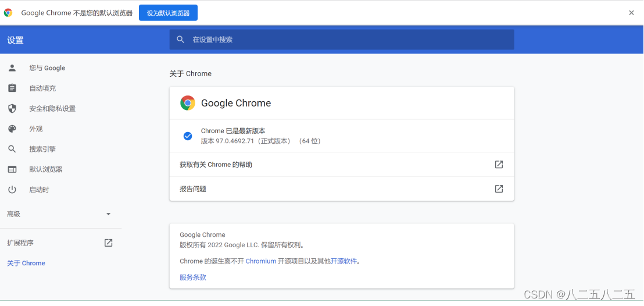Click the external link icon beside 扩展程序
This screenshot has height=306, width=644.
pos(109,243)
